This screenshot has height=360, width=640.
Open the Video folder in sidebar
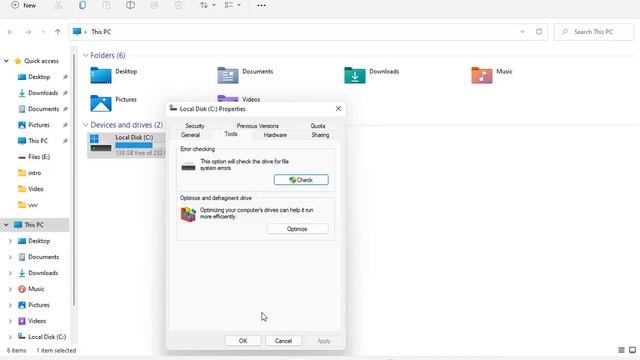tap(36, 189)
